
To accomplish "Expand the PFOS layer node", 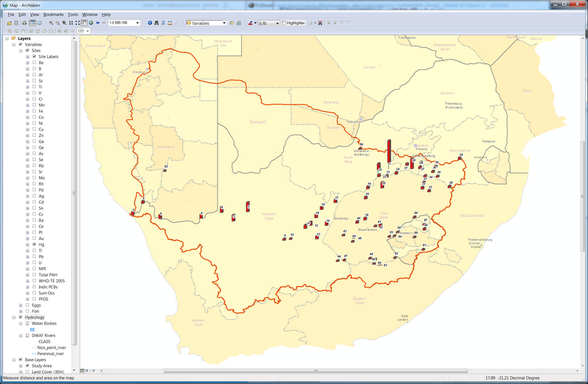I will pos(27,299).
